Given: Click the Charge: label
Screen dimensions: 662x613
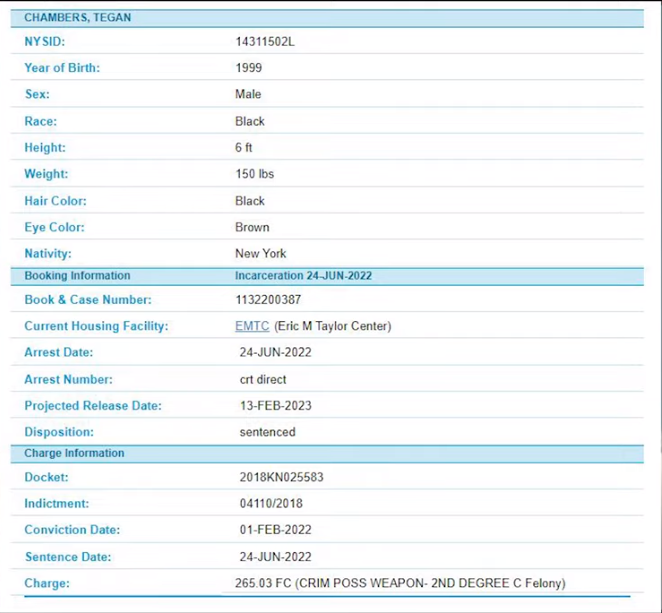Looking at the screenshot, I should click(47, 583).
